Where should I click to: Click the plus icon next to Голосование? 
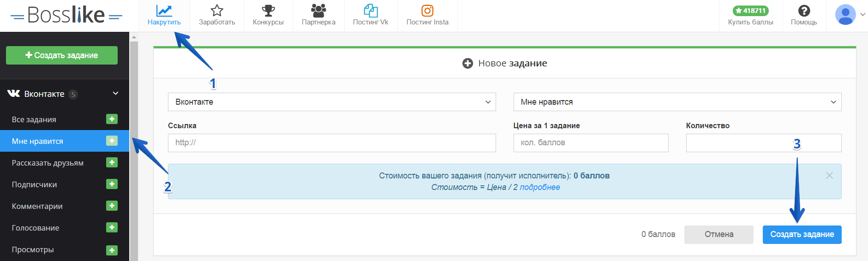(x=112, y=227)
